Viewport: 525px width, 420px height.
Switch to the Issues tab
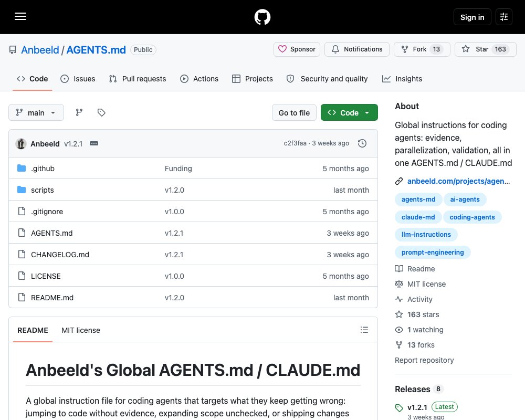[x=78, y=79]
